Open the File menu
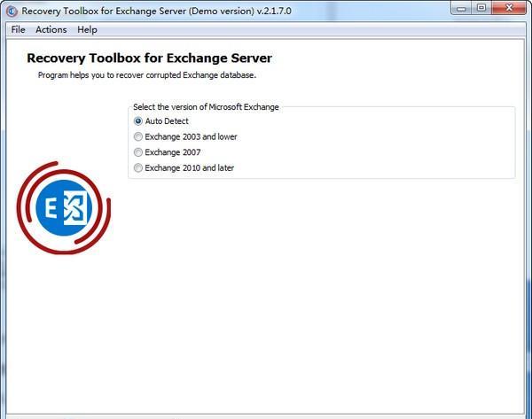 coord(18,30)
